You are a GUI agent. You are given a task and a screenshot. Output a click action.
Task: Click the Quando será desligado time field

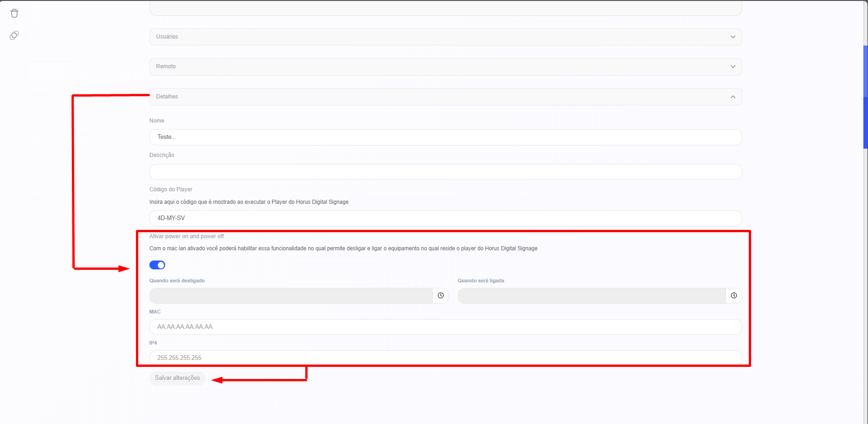pos(291,296)
